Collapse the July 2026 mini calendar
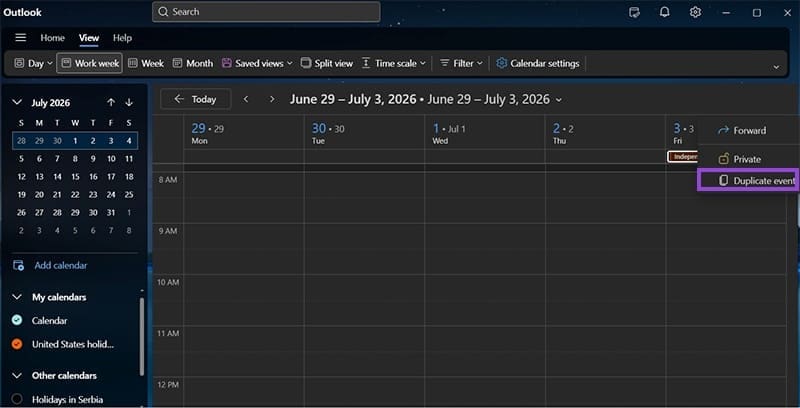The width and height of the screenshot is (800, 408). pyautogui.click(x=17, y=103)
